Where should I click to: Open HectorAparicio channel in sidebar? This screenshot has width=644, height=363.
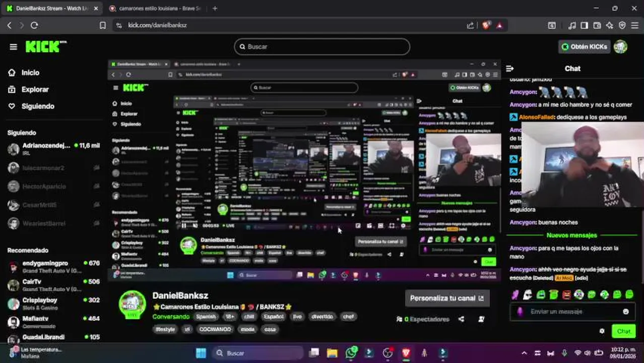[x=53, y=187]
